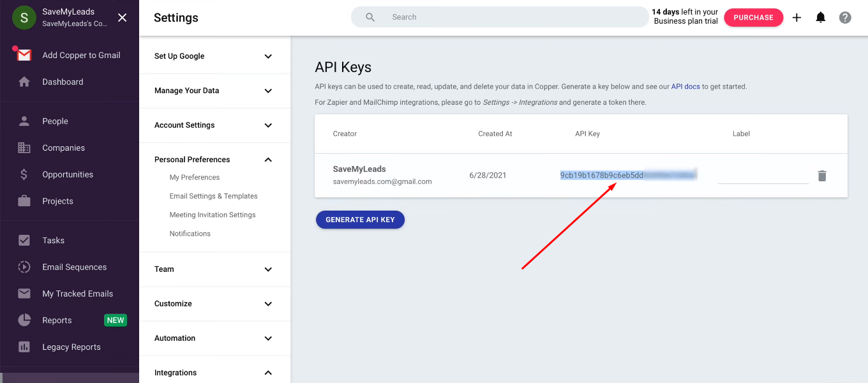
Task: Click the Creator column header
Action: (345, 133)
